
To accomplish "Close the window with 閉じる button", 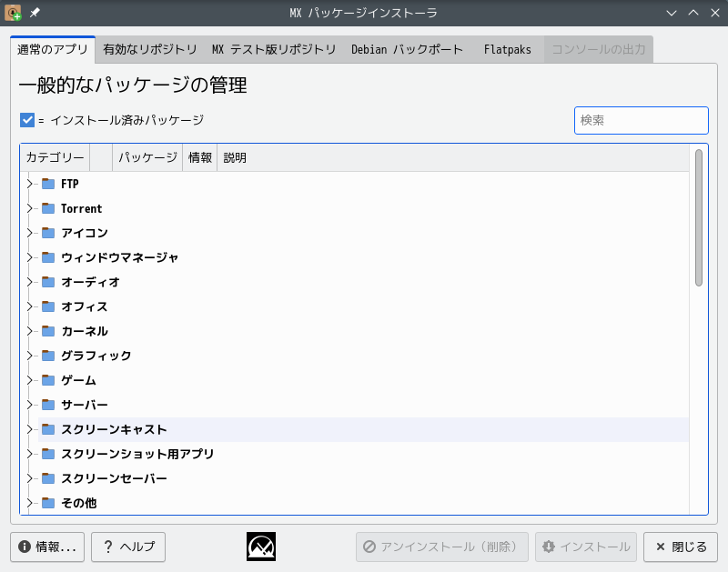I will click(x=681, y=547).
